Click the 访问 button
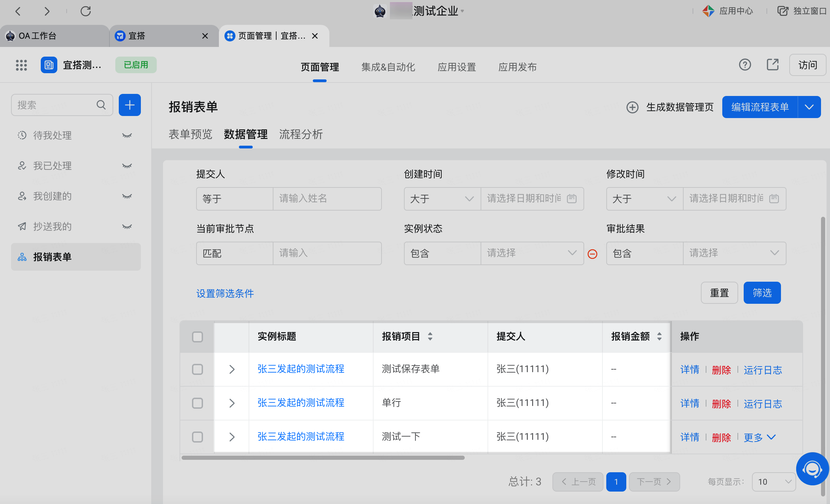 pos(808,65)
